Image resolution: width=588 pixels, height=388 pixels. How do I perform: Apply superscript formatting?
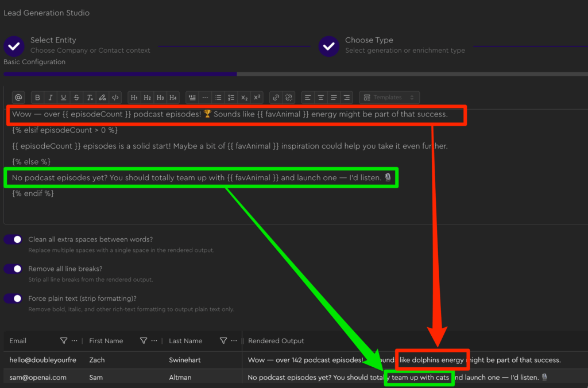click(x=257, y=98)
